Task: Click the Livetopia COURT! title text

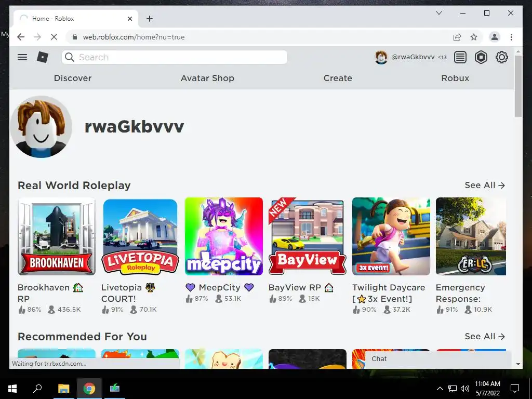Action: click(x=128, y=293)
